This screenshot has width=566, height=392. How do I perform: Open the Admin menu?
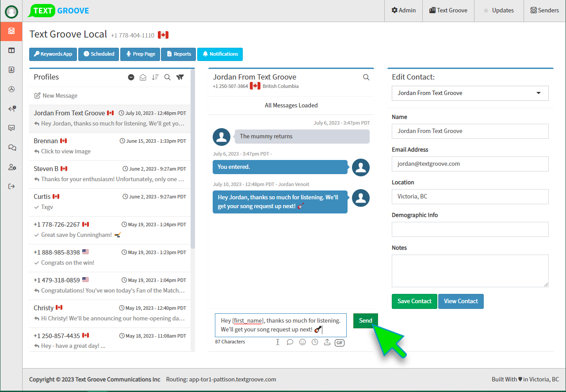[x=403, y=11]
